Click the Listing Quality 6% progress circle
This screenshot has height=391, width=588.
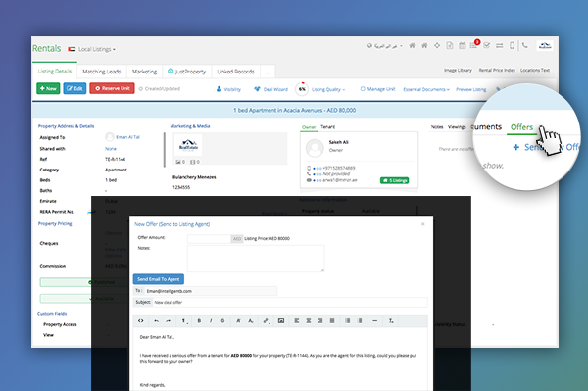pyautogui.click(x=302, y=89)
